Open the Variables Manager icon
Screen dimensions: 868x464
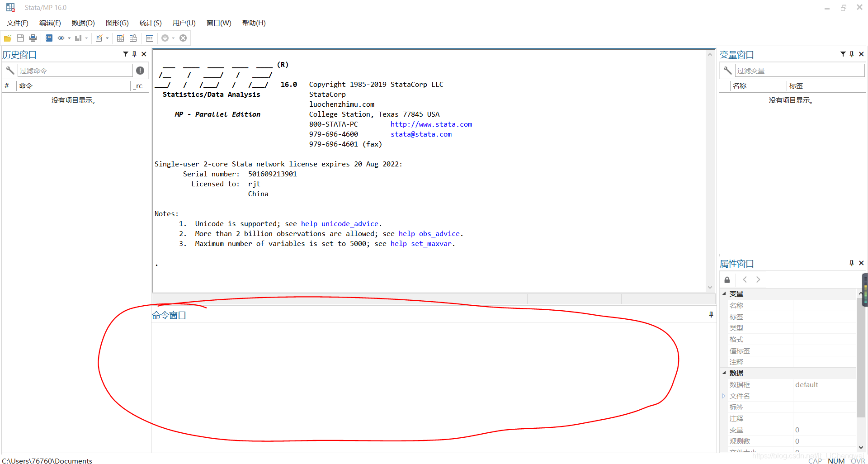click(150, 38)
